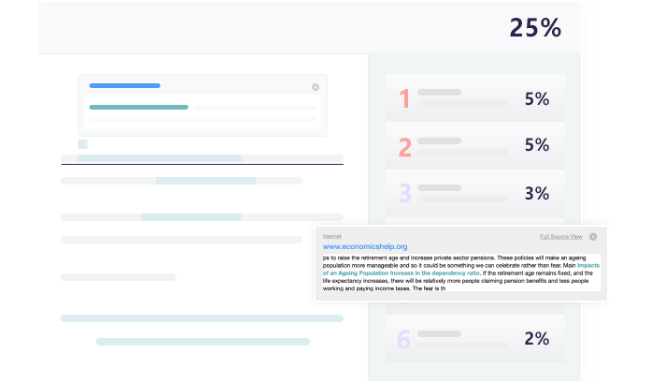
Task: Click the 'Internet' label in the popup
Action: pos(332,236)
